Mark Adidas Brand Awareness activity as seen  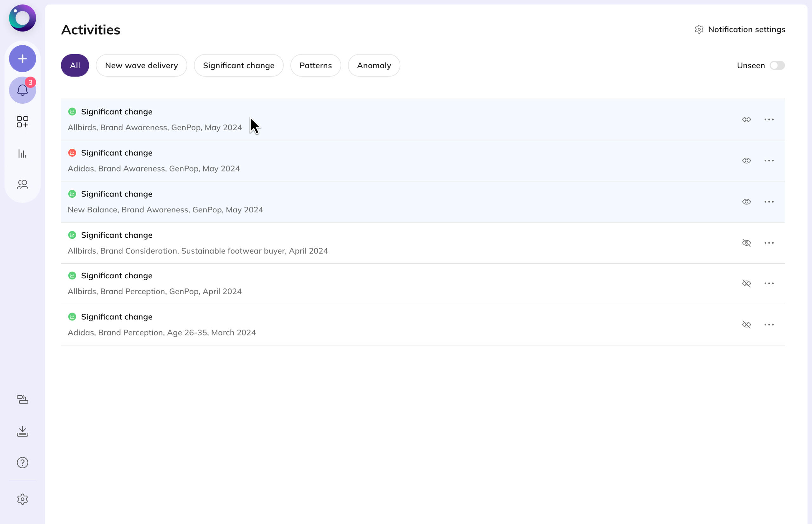[x=746, y=161]
